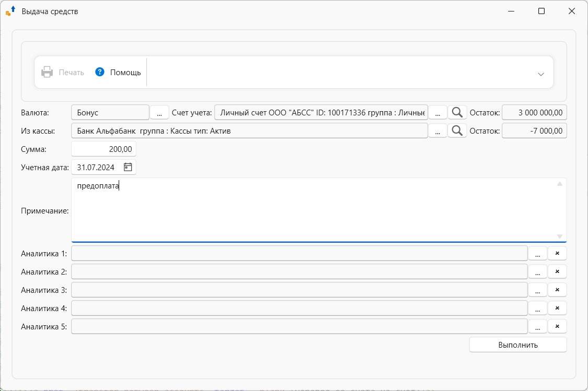The width and height of the screenshot is (588, 391).
Task: Close the Выдача средств window
Action: coord(571,11)
